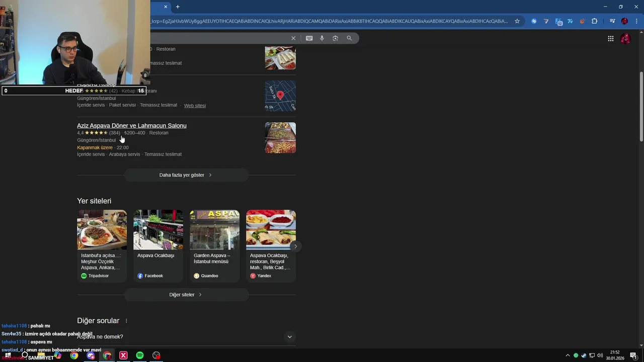Screen dimensions: 644x362
Task: Open the orange extension icon in toolbar
Action: click(582, 21)
